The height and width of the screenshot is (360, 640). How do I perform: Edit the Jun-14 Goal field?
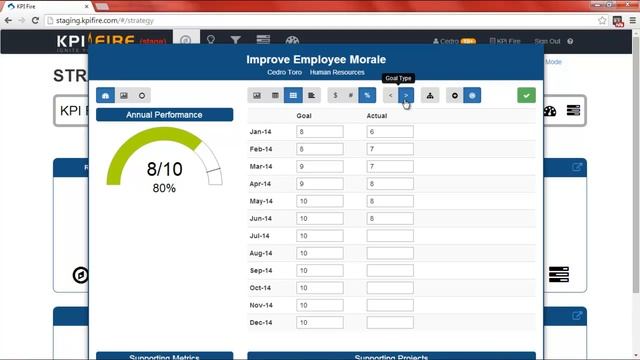click(320, 218)
